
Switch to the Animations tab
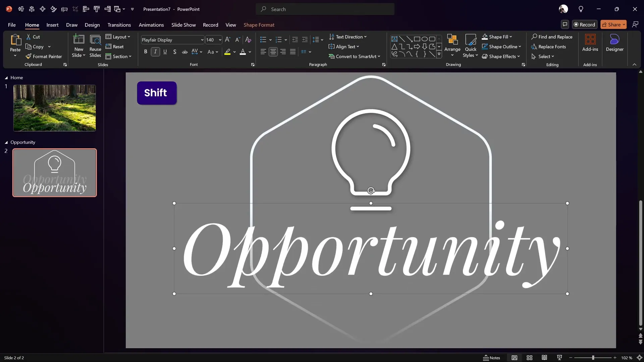click(x=151, y=25)
